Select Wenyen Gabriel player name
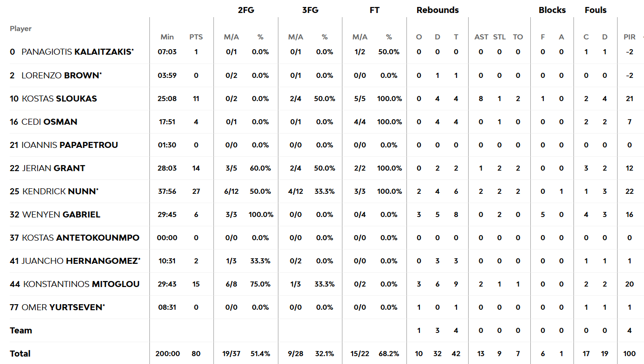 pyautogui.click(x=61, y=214)
